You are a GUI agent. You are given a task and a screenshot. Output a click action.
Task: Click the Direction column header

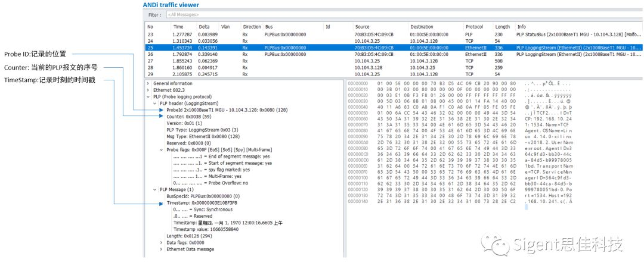pos(252,27)
